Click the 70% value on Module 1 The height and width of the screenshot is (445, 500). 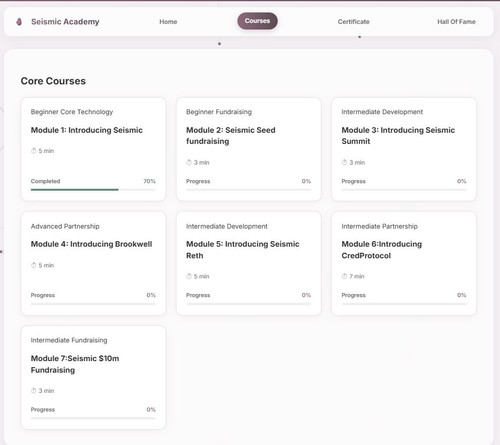(x=149, y=181)
